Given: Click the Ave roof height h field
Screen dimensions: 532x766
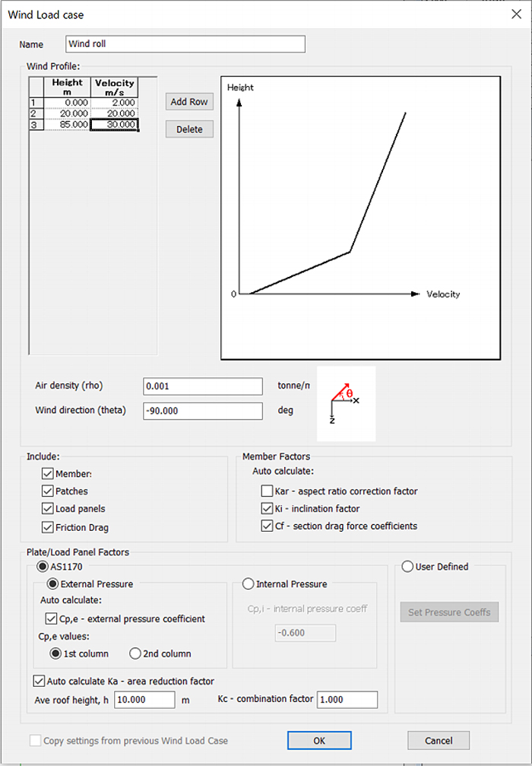Looking at the screenshot, I should pyautogui.click(x=144, y=700).
